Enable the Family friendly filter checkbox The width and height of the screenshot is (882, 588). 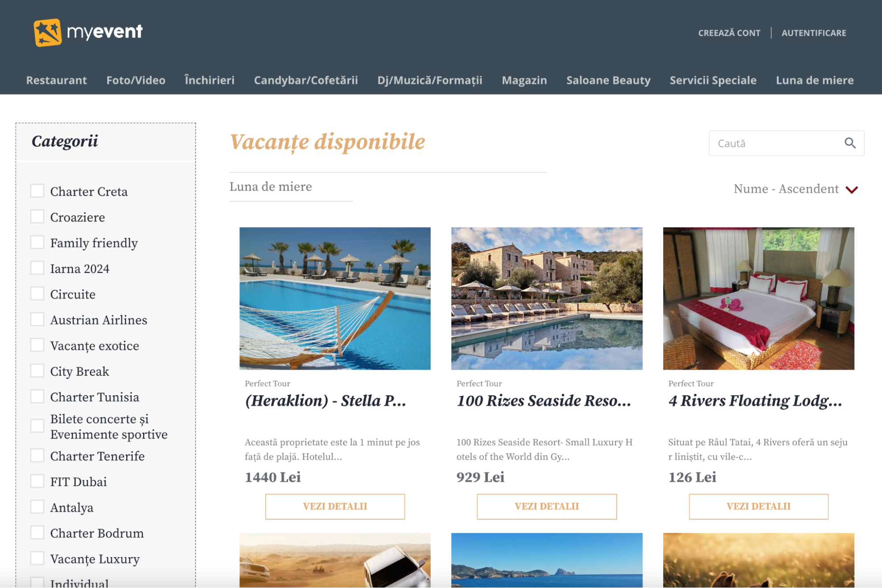tap(37, 242)
